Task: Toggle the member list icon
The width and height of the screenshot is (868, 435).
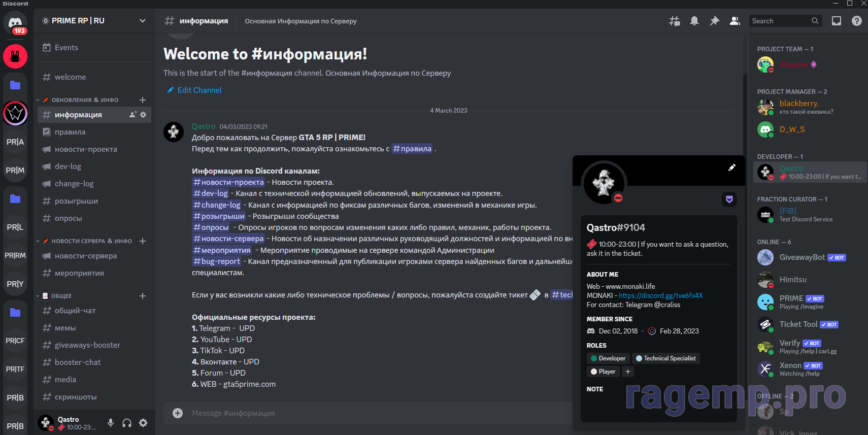Action: pyautogui.click(x=735, y=21)
